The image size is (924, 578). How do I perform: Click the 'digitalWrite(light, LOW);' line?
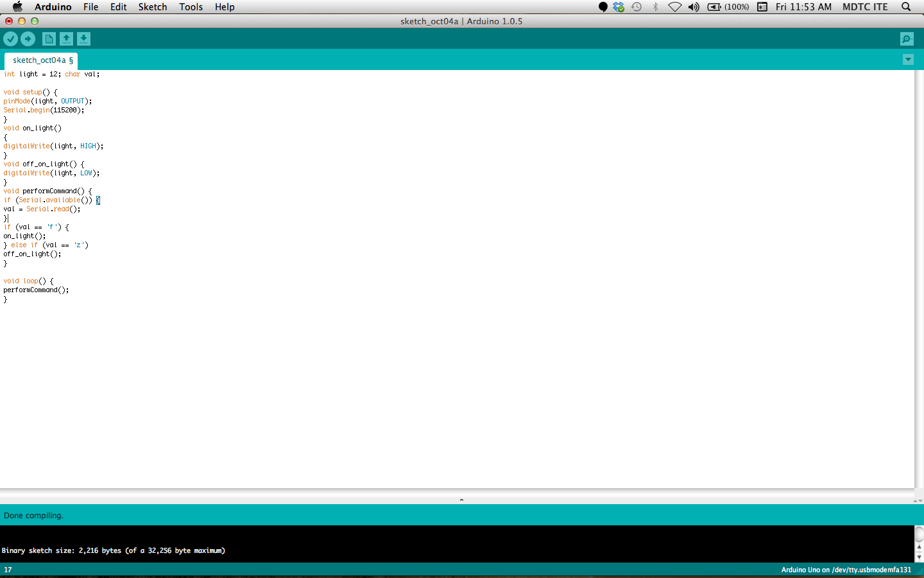51,173
